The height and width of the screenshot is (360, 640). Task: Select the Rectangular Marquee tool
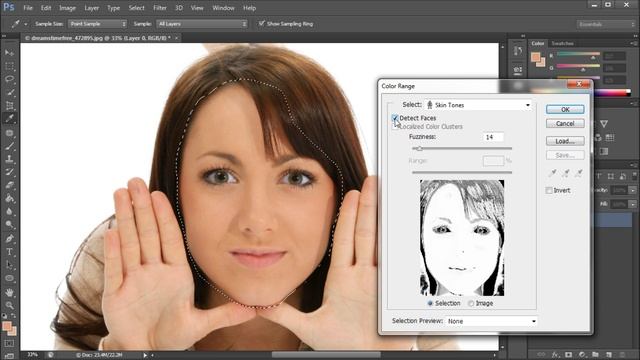(9, 66)
